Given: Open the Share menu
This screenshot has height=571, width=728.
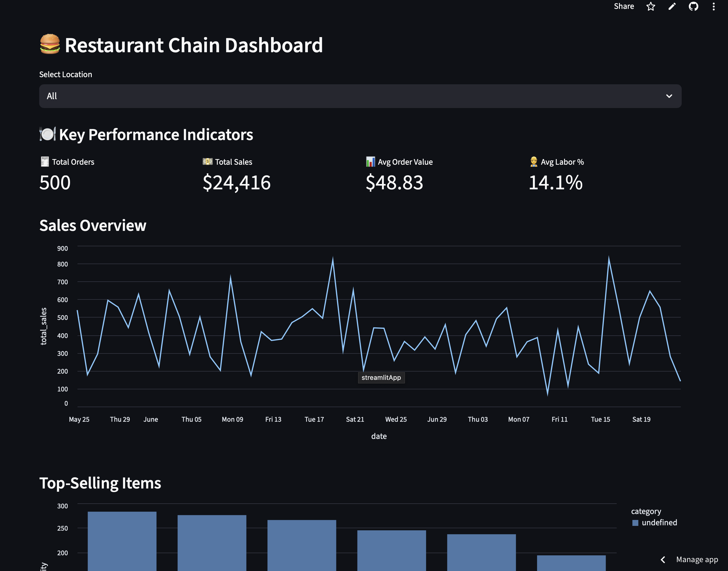Looking at the screenshot, I should click(624, 6).
